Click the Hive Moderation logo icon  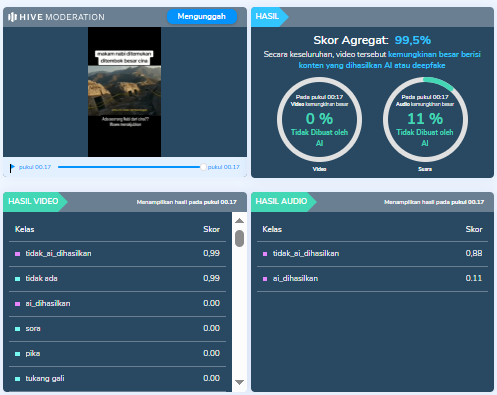[12, 17]
